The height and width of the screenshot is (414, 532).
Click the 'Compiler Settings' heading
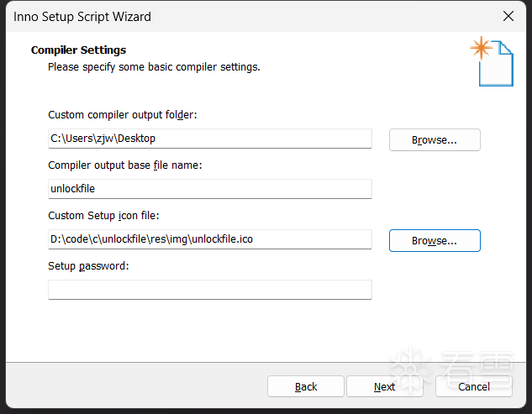click(x=78, y=50)
